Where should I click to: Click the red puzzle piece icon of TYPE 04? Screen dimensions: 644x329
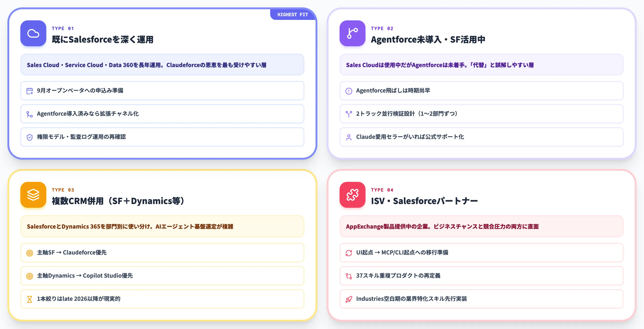[352, 195]
